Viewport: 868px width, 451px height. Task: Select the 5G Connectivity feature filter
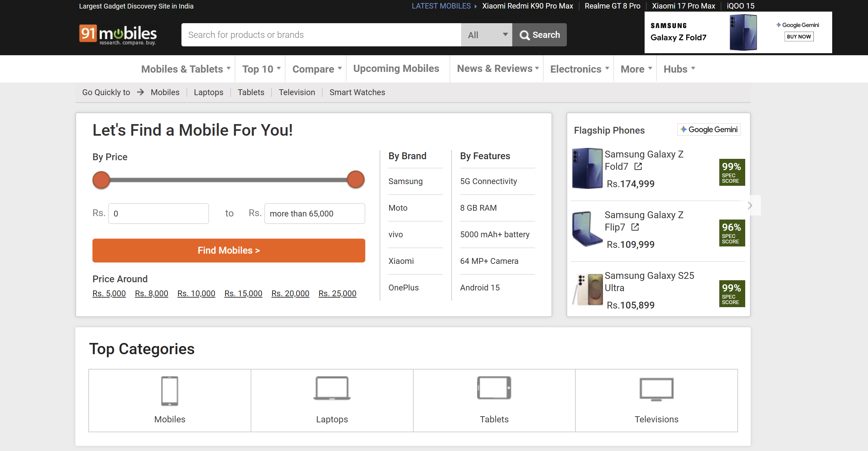pyautogui.click(x=488, y=181)
